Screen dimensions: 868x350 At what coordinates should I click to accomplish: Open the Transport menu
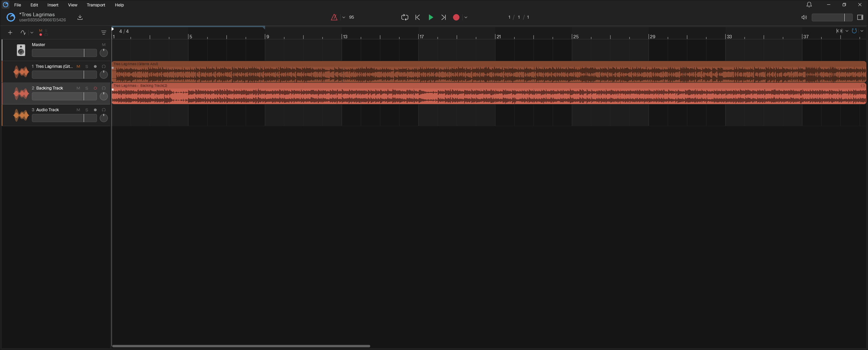(x=96, y=5)
